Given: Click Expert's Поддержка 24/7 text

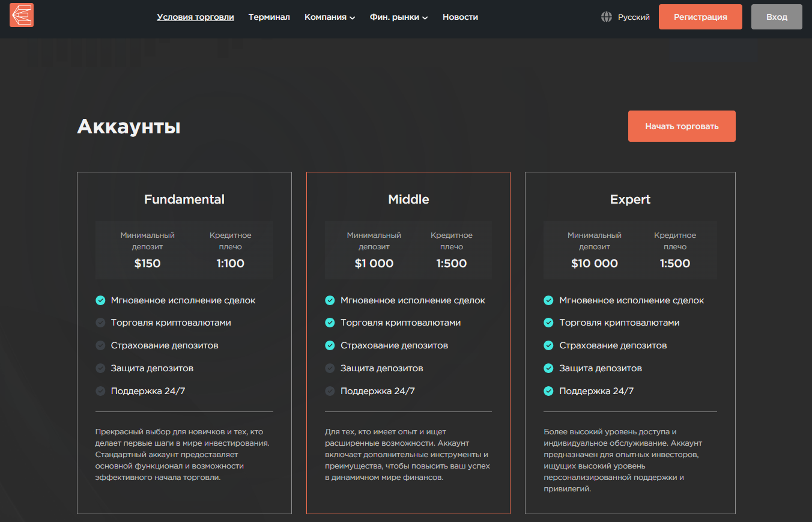Looking at the screenshot, I should pyautogui.click(x=596, y=391).
